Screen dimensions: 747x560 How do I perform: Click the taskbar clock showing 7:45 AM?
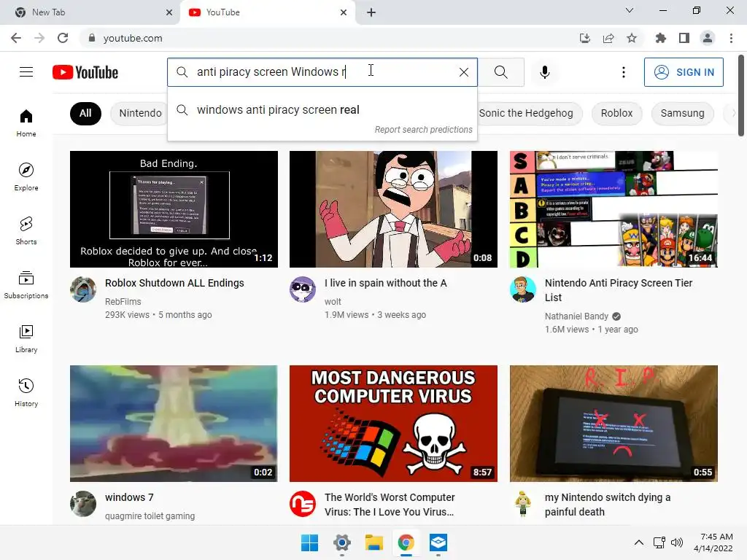point(713,542)
